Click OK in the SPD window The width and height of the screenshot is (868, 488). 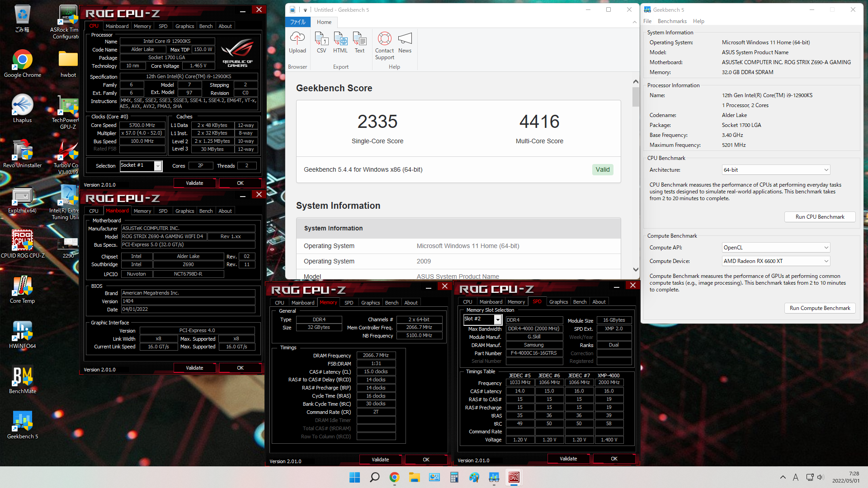point(614,459)
